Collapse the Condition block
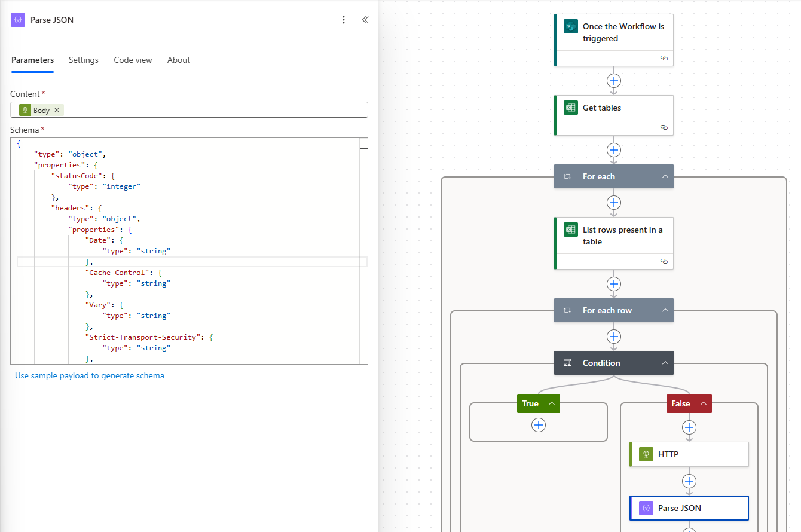 pyautogui.click(x=665, y=363)
